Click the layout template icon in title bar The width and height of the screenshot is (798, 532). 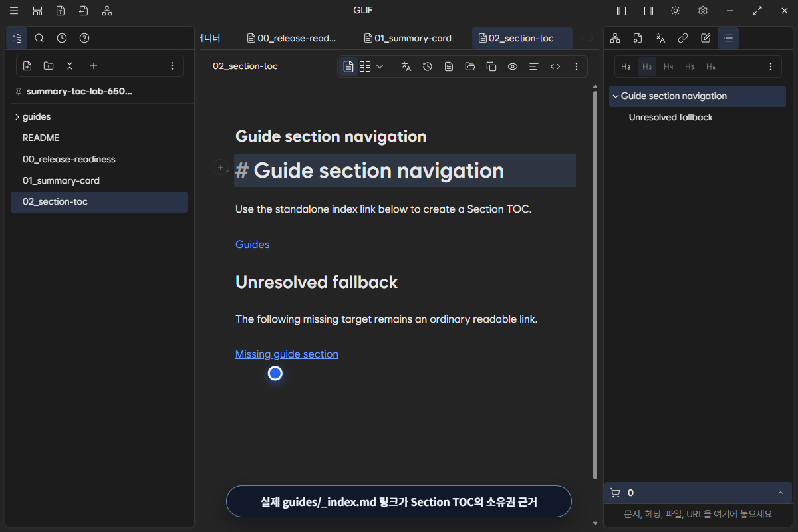38,11
